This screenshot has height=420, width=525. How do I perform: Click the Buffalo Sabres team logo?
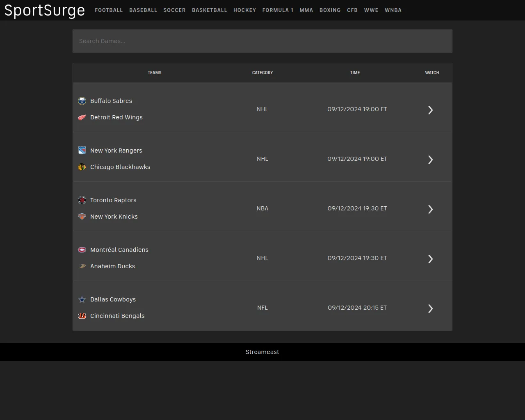coord(82,101)
